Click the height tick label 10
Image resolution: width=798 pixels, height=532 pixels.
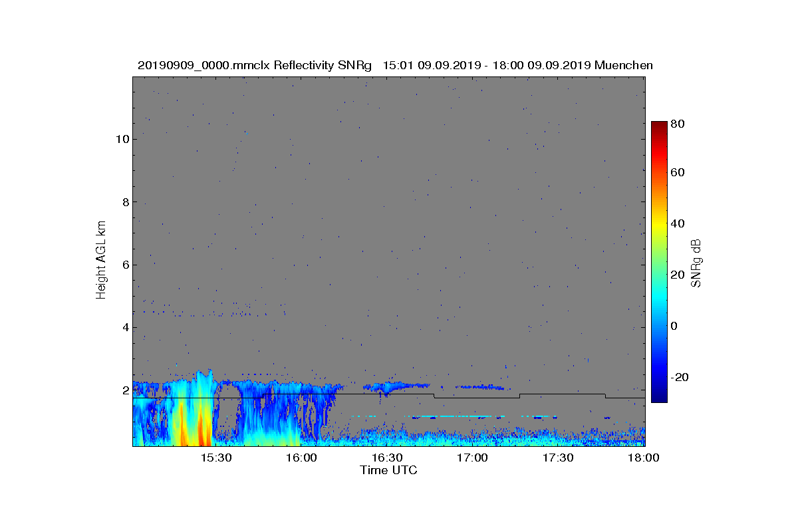click(x=122, y=139)
